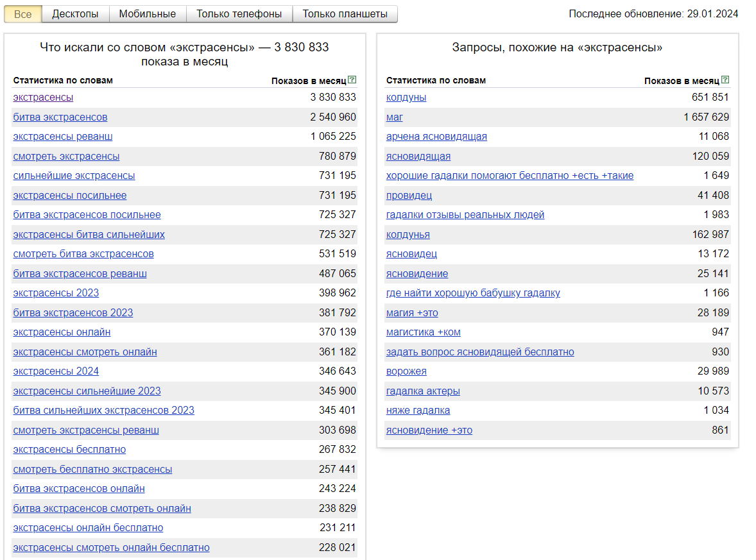Open the "арчена ясновидящая" link
The image size is (756, 560).
point(436,137)
